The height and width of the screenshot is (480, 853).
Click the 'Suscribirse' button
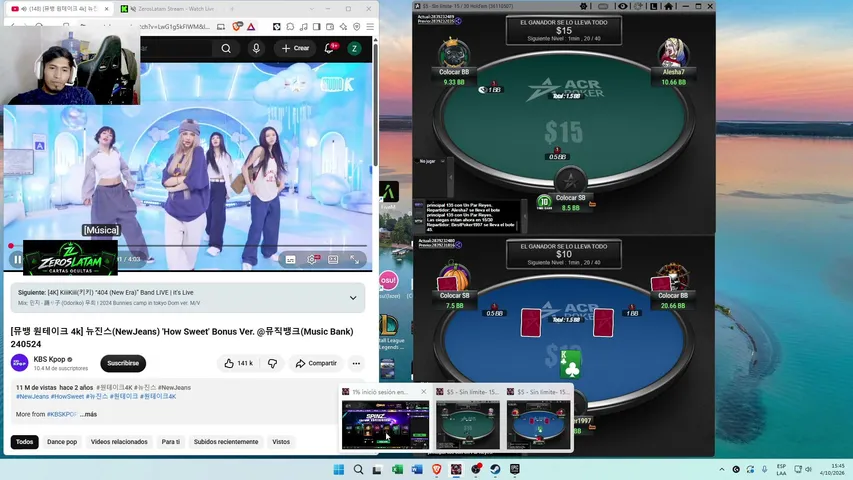point(123,363)
